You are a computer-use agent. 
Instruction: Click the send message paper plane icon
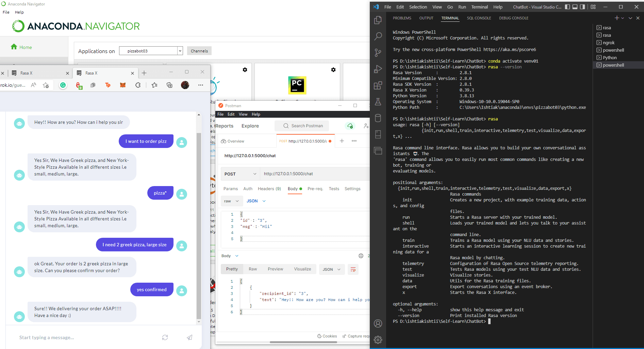pos(189,337)
